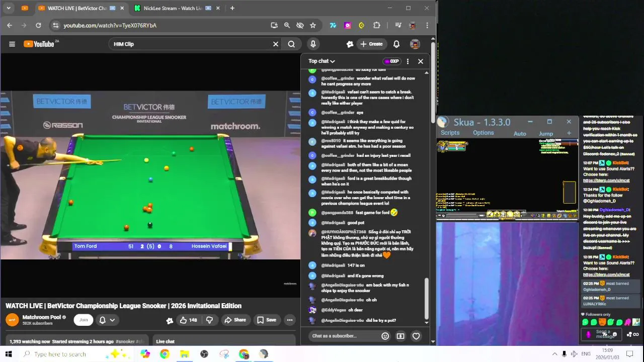Viewport: 644px width, 362px height.
Task: Open the YouTube account avatar menu
Action: coord(415,44)
